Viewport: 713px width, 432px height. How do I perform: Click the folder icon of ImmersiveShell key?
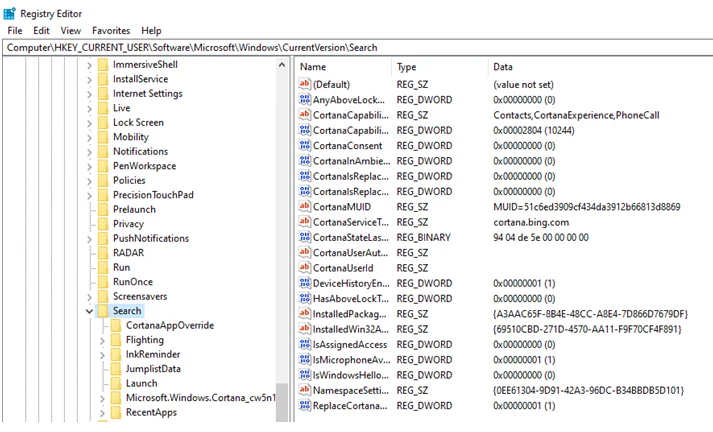point(103,65)
